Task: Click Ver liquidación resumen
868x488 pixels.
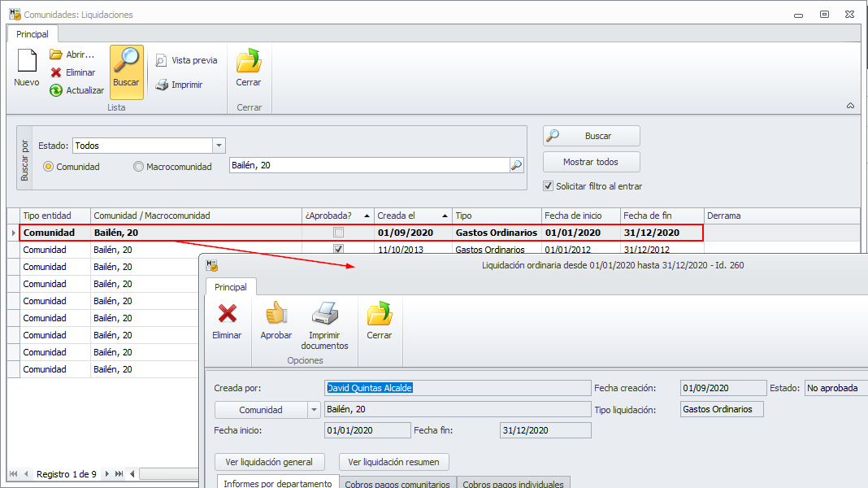Action: pos(393,462)
